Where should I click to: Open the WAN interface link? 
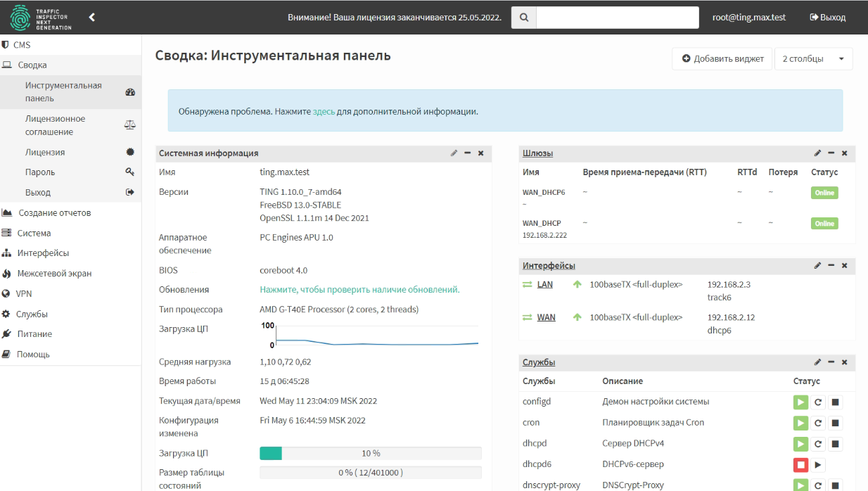547,317
